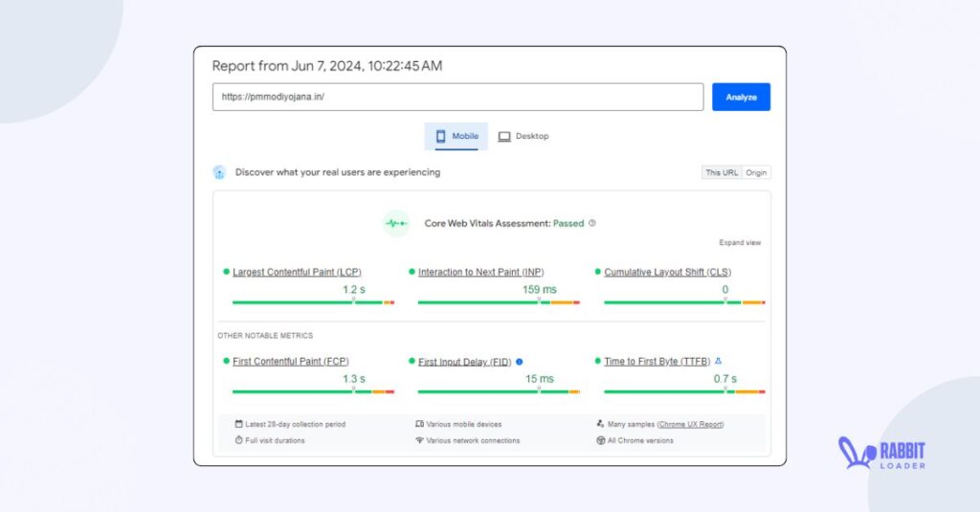
Task: Click the Passed assessment status text
Action: (x=568, y=223)
